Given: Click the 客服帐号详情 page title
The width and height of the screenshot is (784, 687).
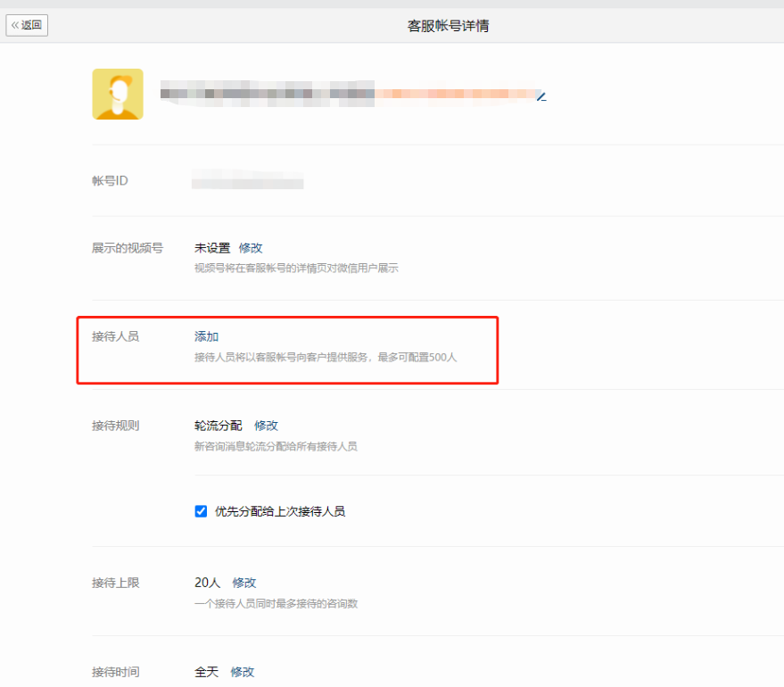Looking at the screenshot, I should (448, 26).
